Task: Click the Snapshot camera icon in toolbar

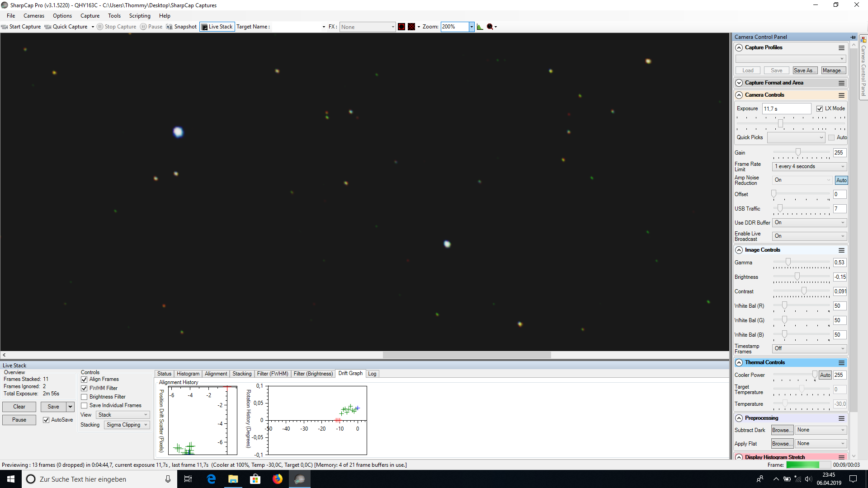Action: [x=169, y=27]
